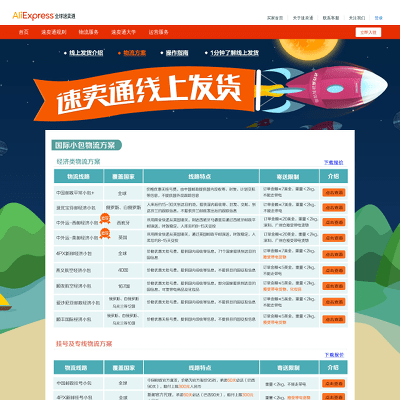
Task: Open the 关于速卖通 link
Action: [303, 18]
